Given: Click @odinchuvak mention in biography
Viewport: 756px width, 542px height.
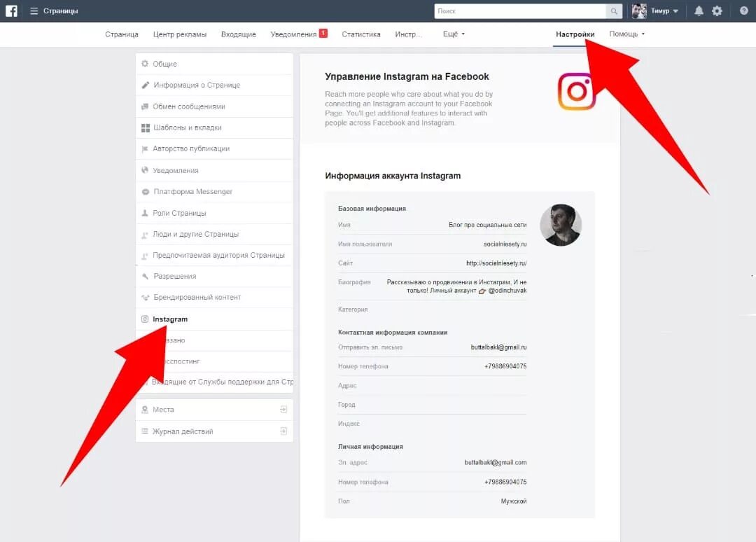Looking at the screenshot, I should tap(507, 291).
